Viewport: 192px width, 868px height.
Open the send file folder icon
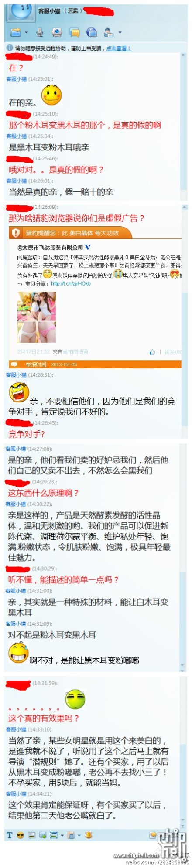[16, 32]
